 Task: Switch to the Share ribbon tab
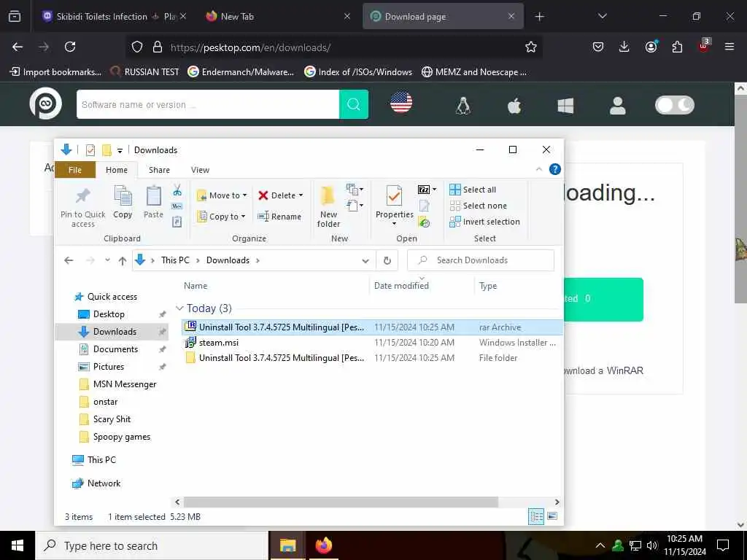click(x=159, y=170)
